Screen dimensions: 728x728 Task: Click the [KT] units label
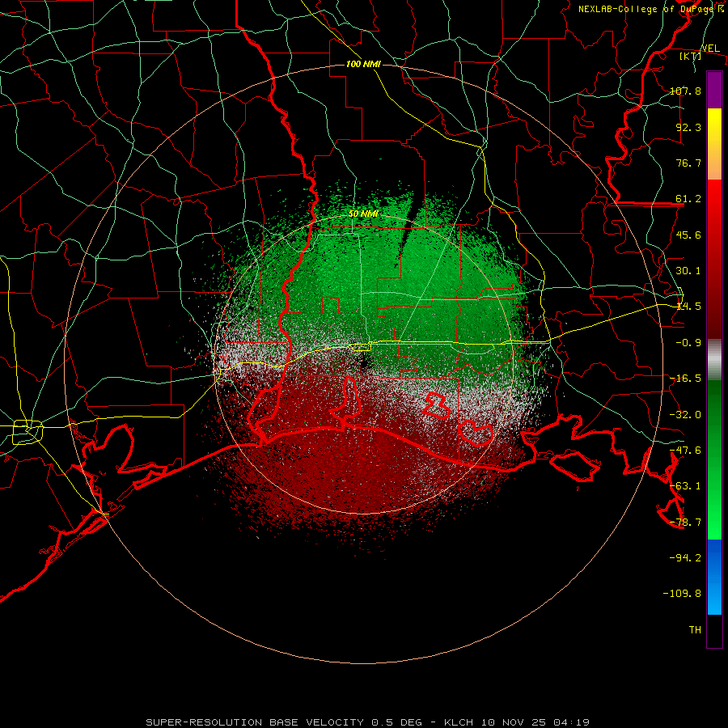point(690,56)
